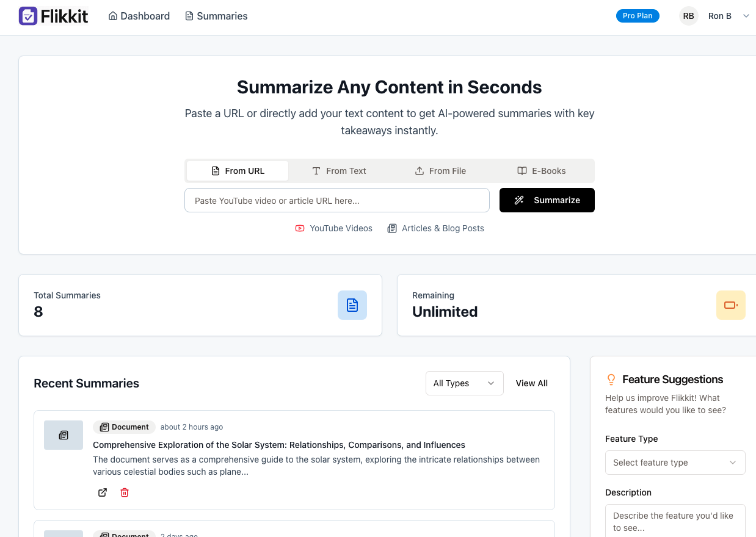Expand the Ron B account menu chevron
756x537 pixels.
coord(746,16)
